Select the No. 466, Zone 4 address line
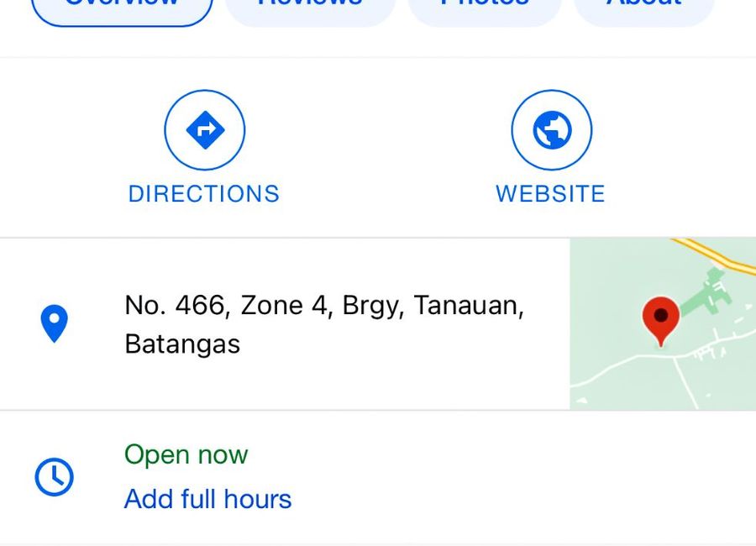The width and height of the screenshot is (756, 546). click(x=324, y=305)
